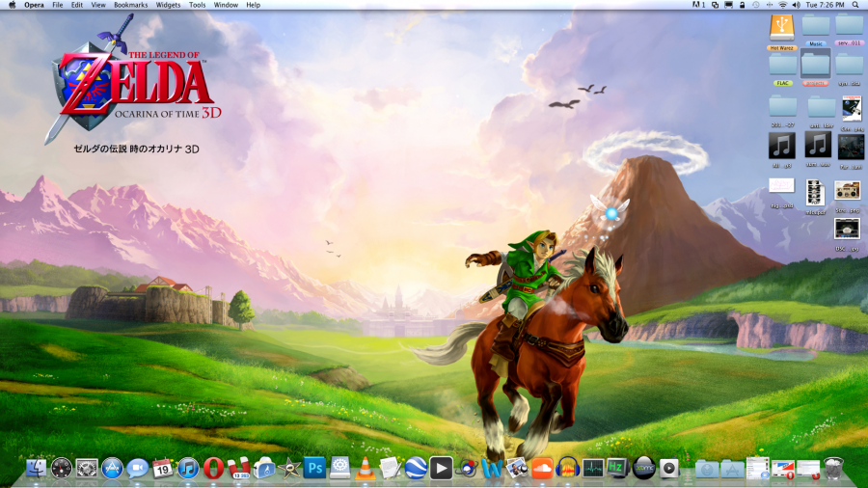Open the red magnet app with badge
Image resolution: width=868 pixels, height=488 pixels.
(239, 469)
